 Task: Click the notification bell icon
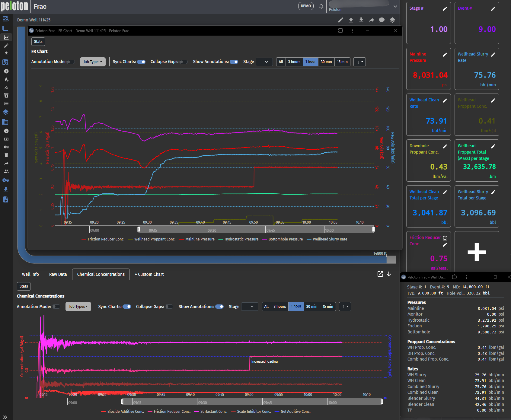(321, 6)
